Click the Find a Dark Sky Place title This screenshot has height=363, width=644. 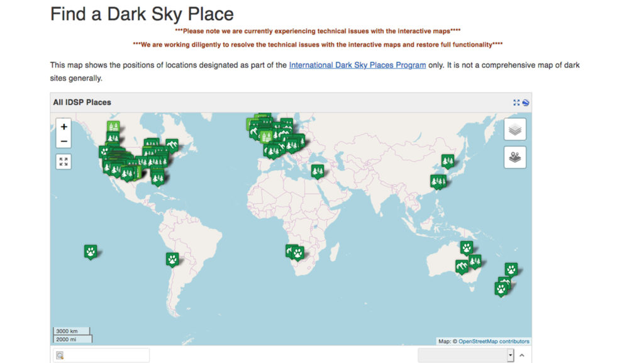coord(142,14)
